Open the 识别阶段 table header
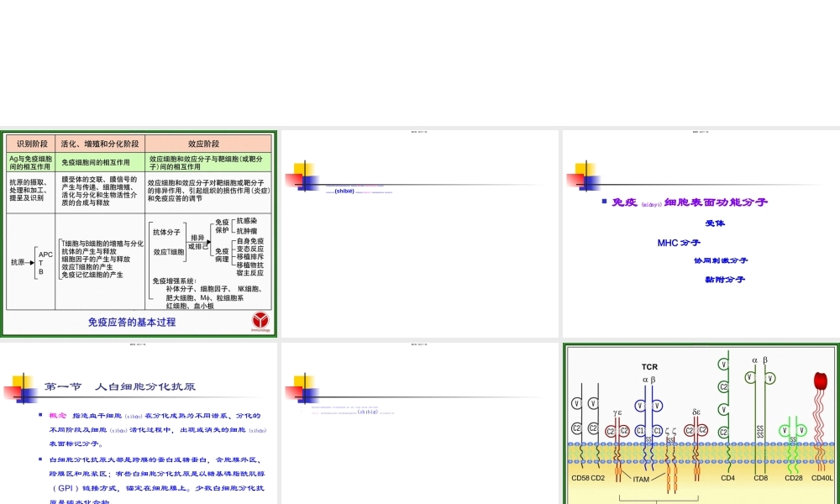 coord(34,142)
